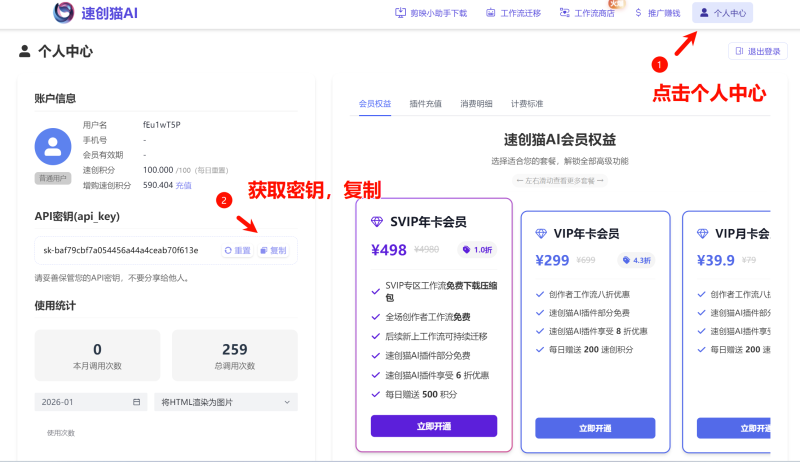The height and width of the screenshot is (462, 800).
Task: Open 个人中心 in the top bar
Action: 722,13
